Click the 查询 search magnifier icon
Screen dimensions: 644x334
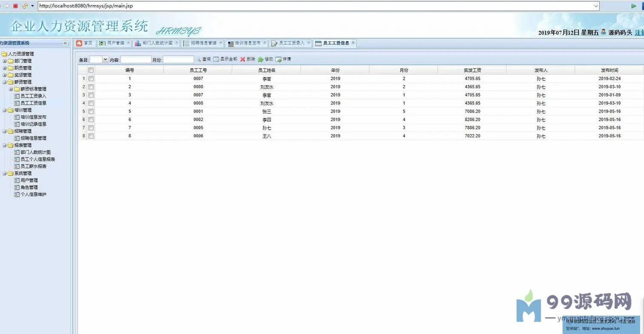coord(198,59)
